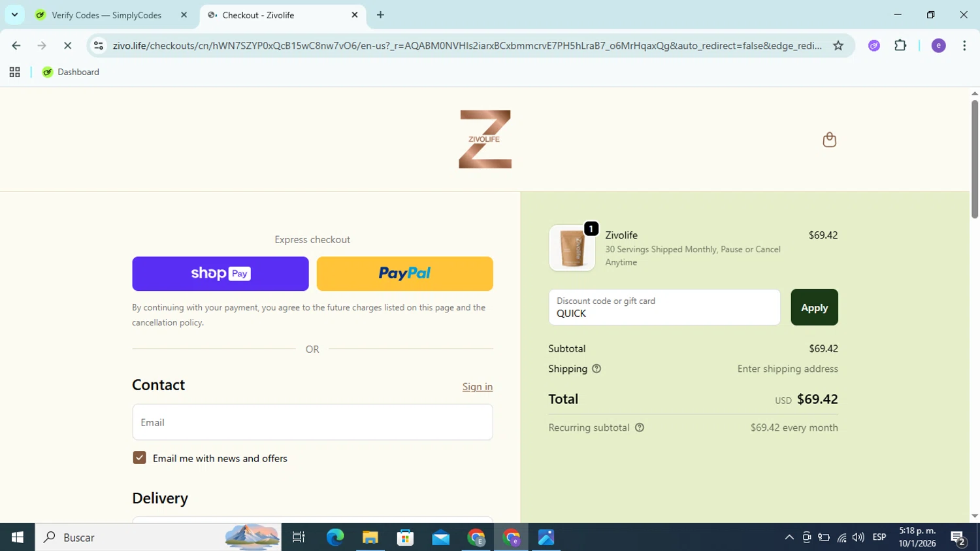Open File Explorer from the taskbar
Viewport: 980px width, 551px height.
pos(370,537)
